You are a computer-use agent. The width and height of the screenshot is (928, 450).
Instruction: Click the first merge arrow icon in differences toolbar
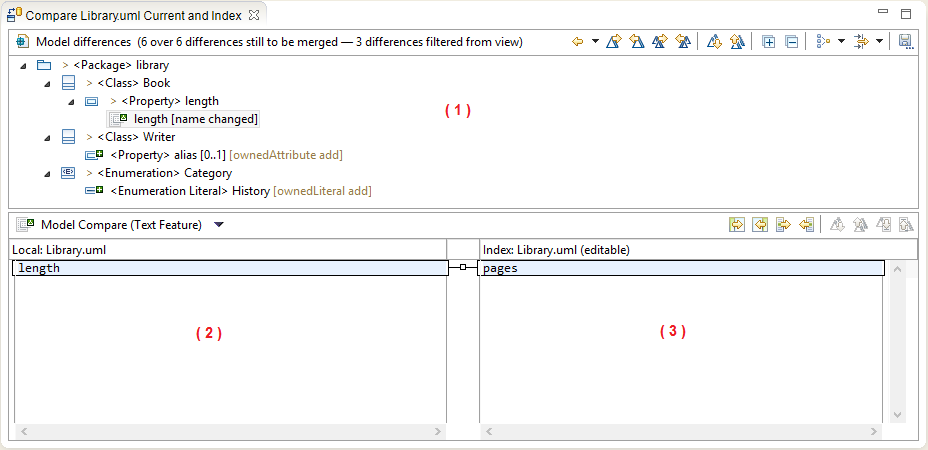coord(614,42)
